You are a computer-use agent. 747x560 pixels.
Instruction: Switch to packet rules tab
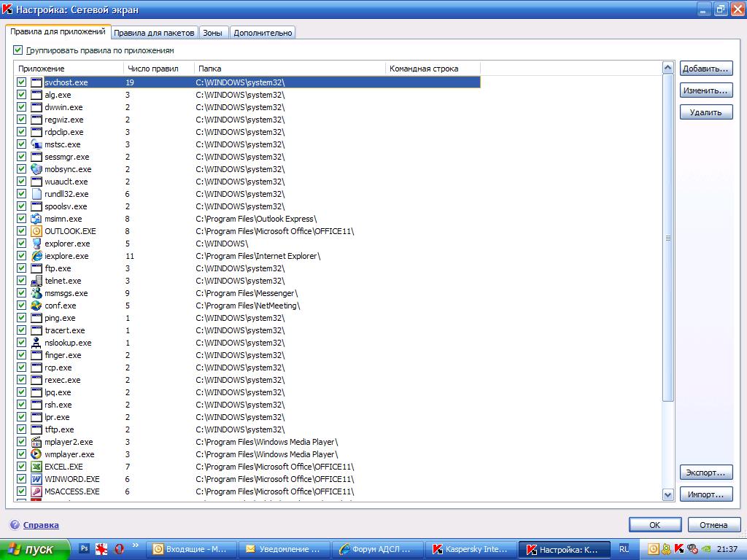(x=154, y=33)
